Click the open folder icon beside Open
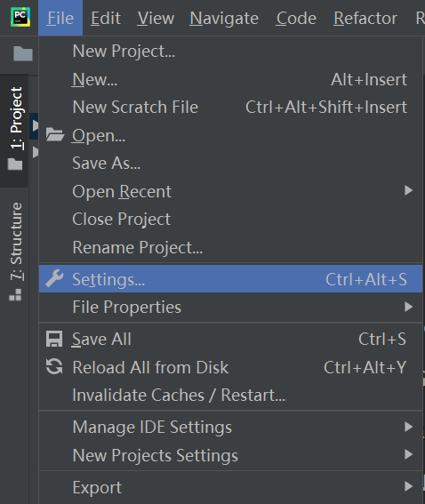 [x=55, y=135]
